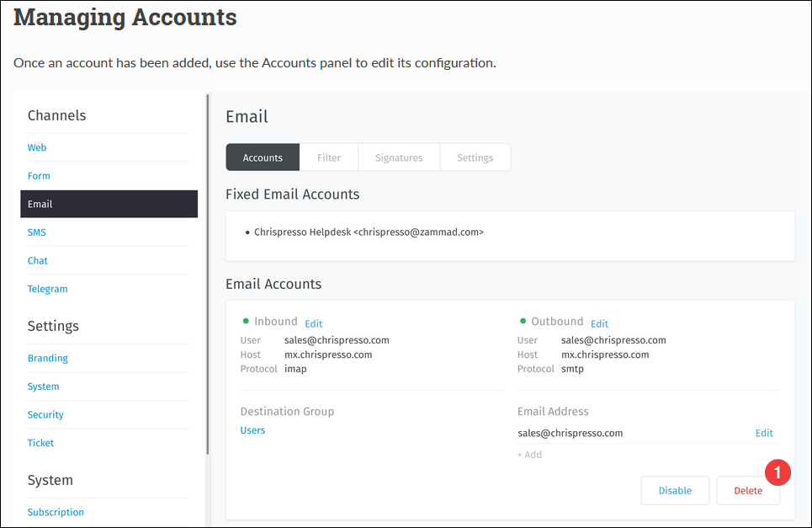Open the Web channel settings
This screenshot has height=528, width=812.
tap(37, 147)
